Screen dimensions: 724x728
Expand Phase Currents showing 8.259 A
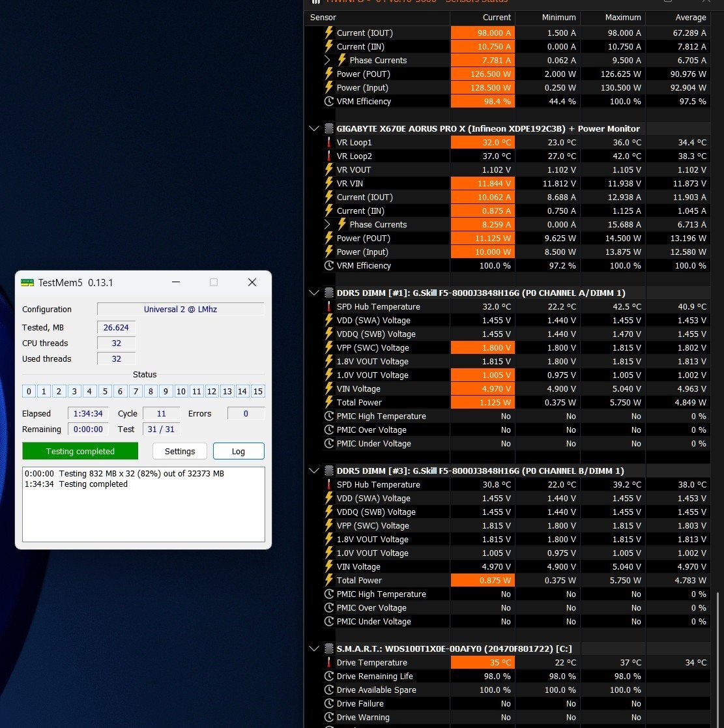click(x=327, y=225)
